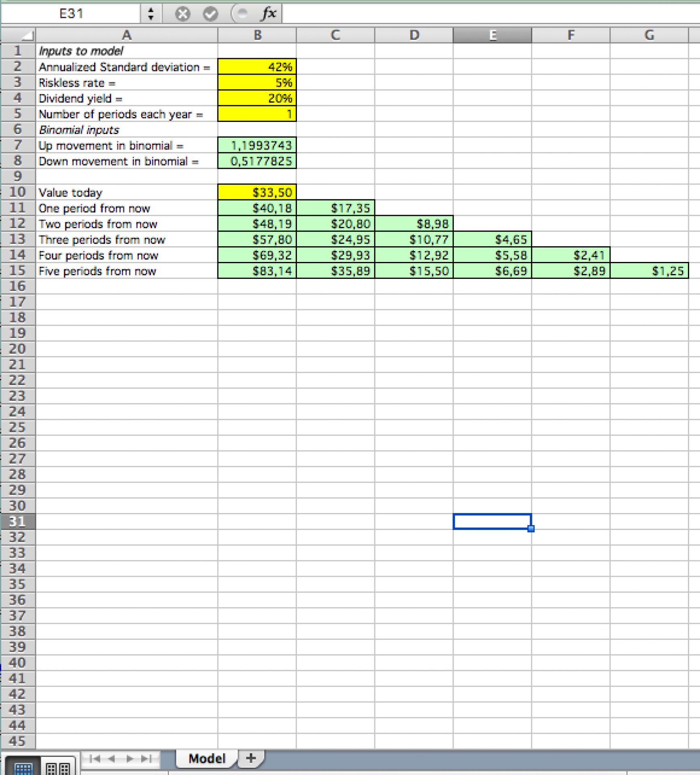The width and height of the screenshot is (700, 775).
Task: Click 'Binomial inputs' heading cell
Action: tap(127, 130)
